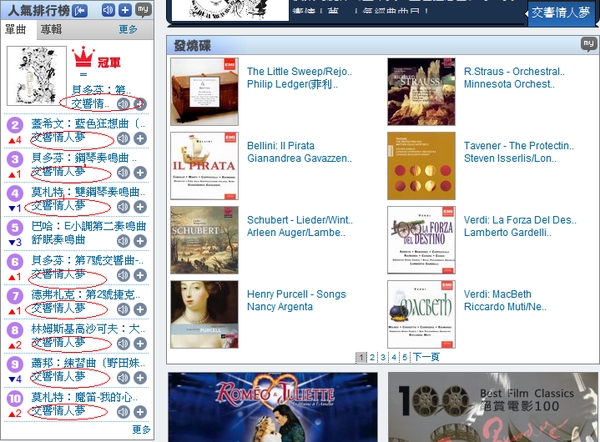Play rank 7 德弗札克 track speaker icon
Screen dimensions: 600x442
[x=123, y=309]
